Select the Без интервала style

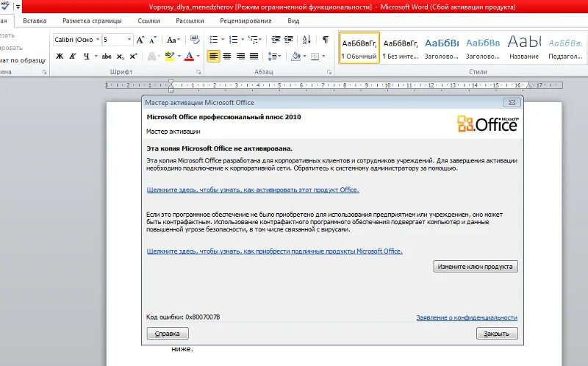401,48
